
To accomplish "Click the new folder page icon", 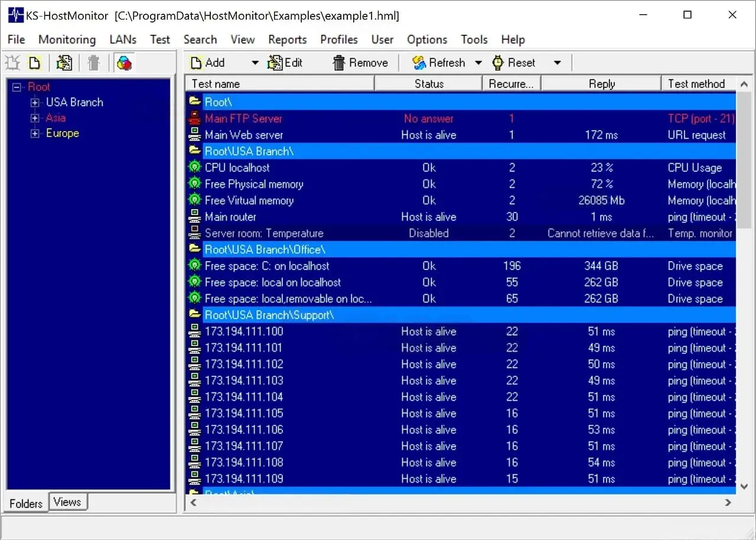I will pyautogui.click(x=35, y=62).
